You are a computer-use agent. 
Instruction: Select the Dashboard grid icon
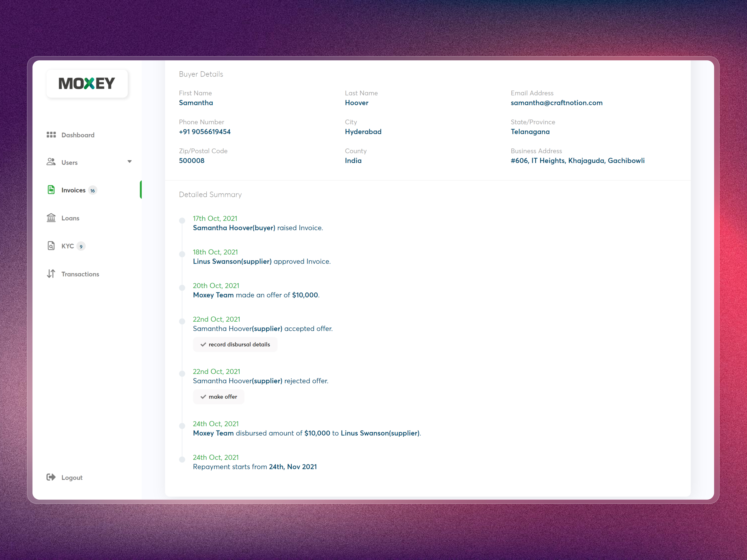[51, 135]
